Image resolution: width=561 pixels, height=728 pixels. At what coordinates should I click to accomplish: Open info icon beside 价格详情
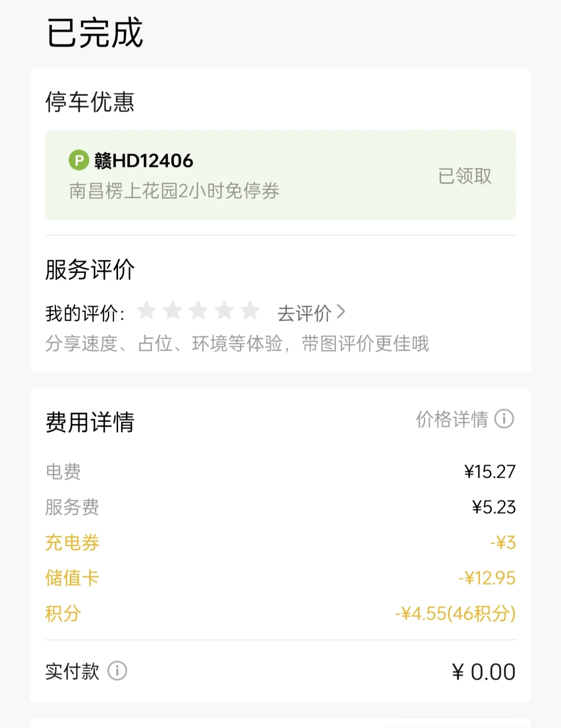tap(504, 419)
